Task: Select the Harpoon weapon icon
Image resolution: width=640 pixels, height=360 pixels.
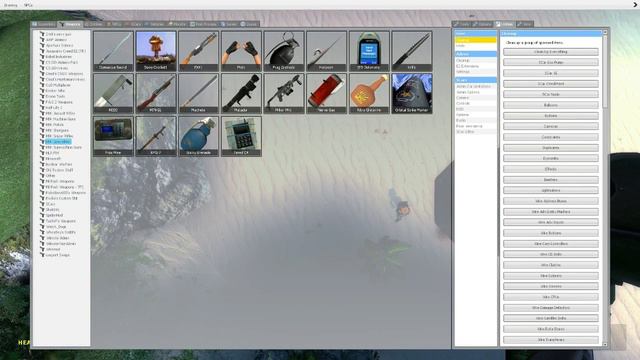Action: [x=326, y=51]
